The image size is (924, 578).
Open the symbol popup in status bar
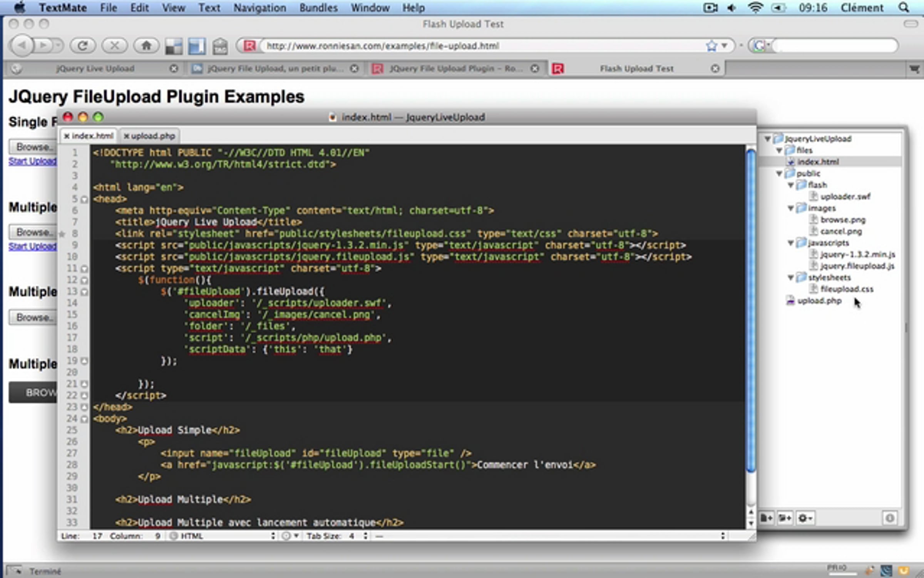551,536
